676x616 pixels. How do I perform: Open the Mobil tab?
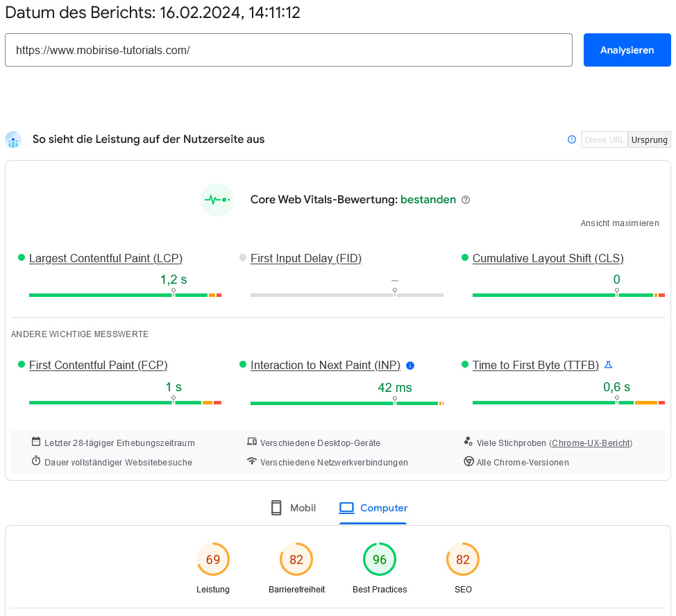tap(293, 508)
